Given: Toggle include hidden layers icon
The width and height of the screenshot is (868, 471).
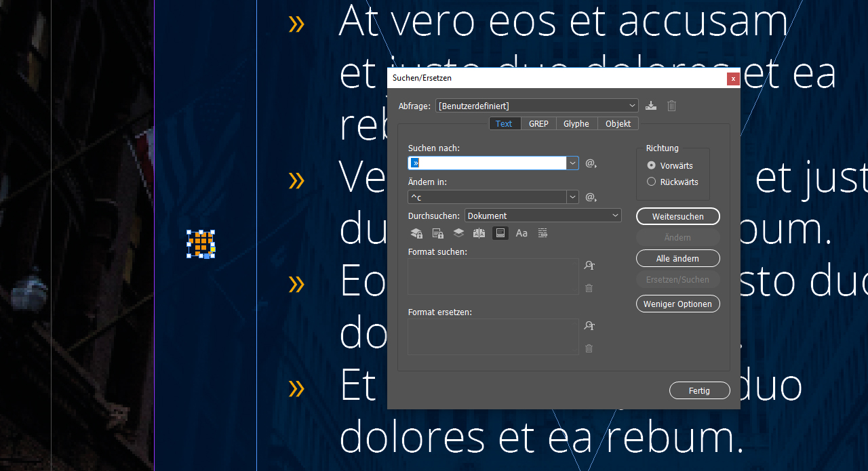Looking at the screenshot, I should coord(458,233).
